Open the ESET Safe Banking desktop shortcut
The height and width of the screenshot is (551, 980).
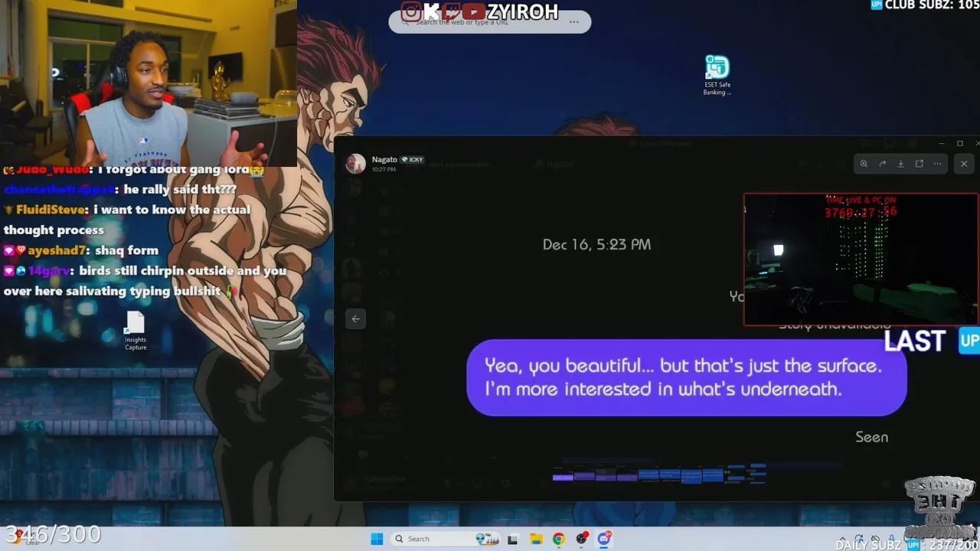(717, 75)
